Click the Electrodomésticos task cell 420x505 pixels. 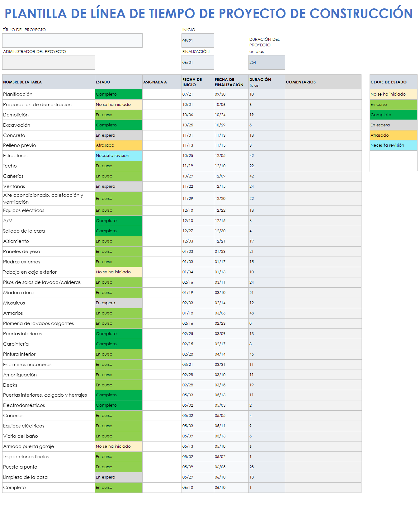(49, 405)
